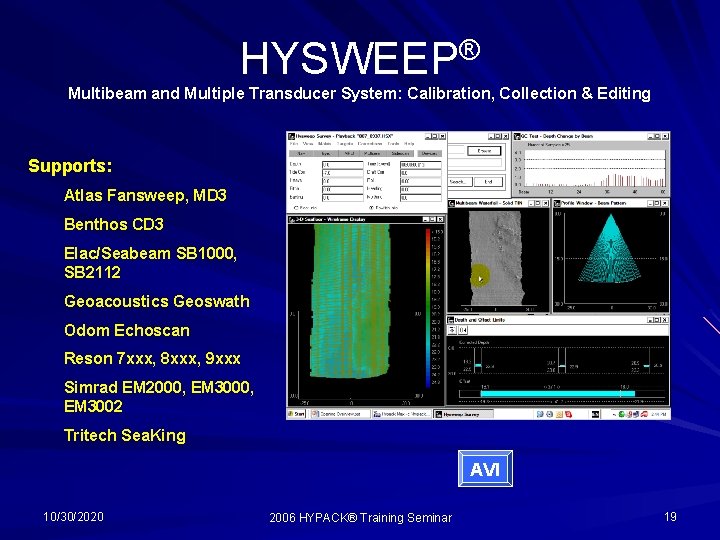Click the Hysweep Survey window title icon

click(x=291, y=136)
